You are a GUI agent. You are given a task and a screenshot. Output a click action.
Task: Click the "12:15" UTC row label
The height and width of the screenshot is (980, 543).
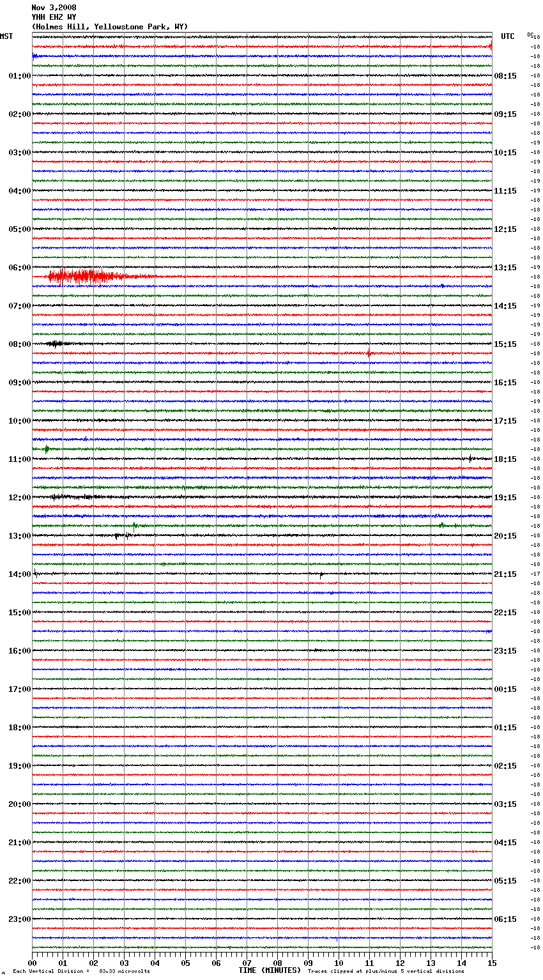click(x=505, y=229)
